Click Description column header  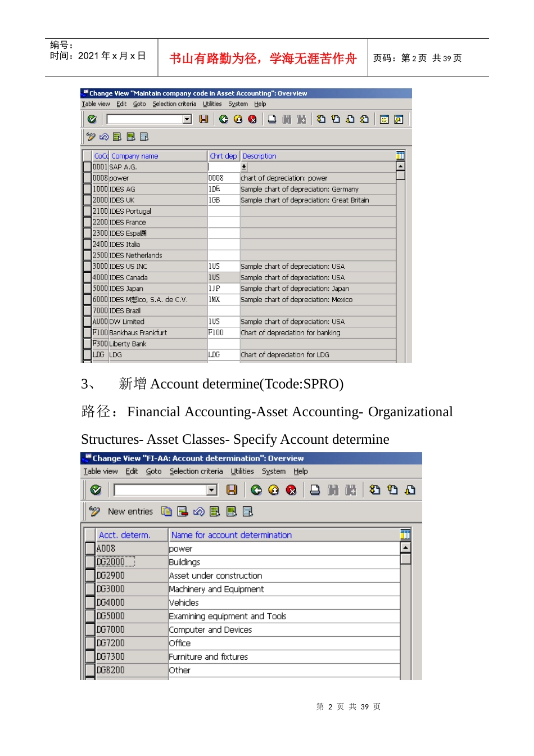(x=318, y=156)
